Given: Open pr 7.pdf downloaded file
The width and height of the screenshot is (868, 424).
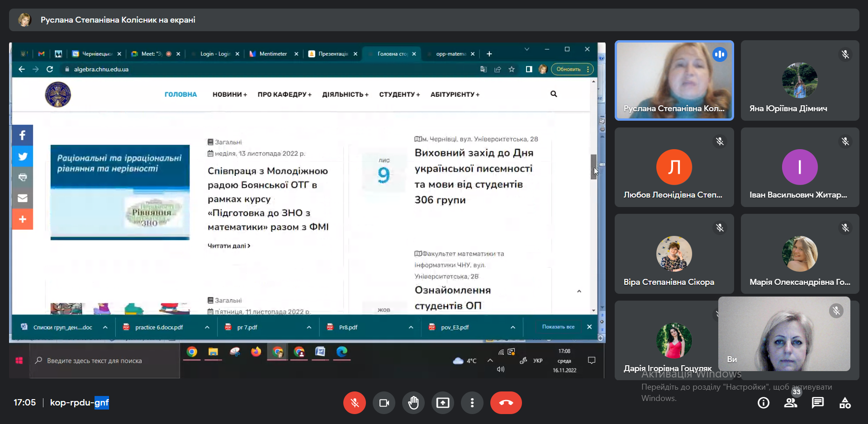Looking at the screenshot, I should 247,327.
